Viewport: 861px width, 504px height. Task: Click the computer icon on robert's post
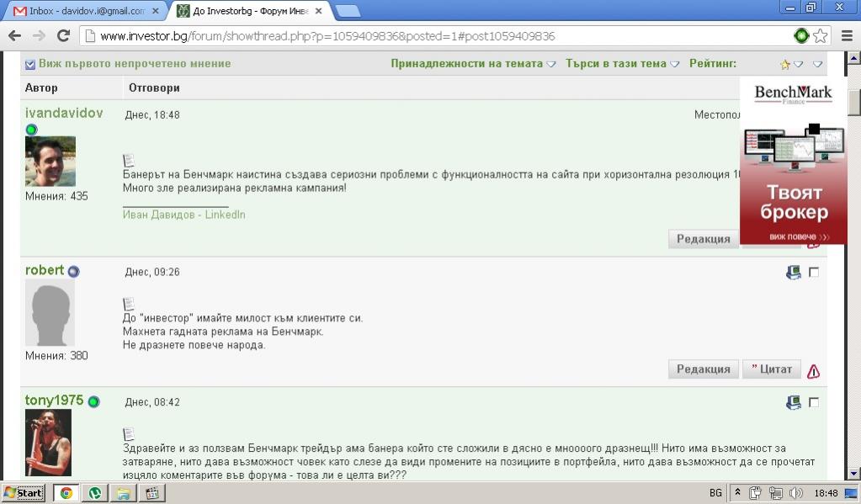coord(794,273)
